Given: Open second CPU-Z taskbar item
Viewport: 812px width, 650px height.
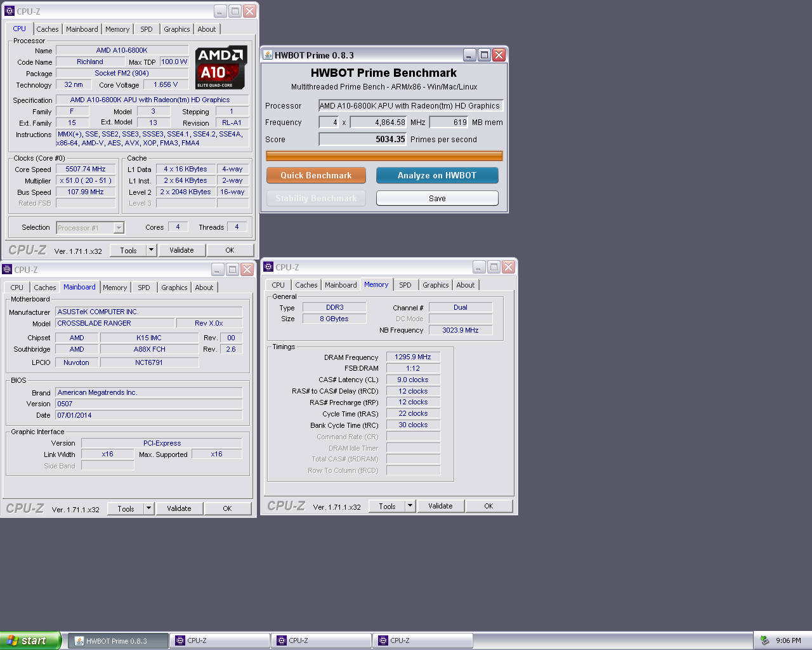Looking at the screenshot, I should (321, 640).
